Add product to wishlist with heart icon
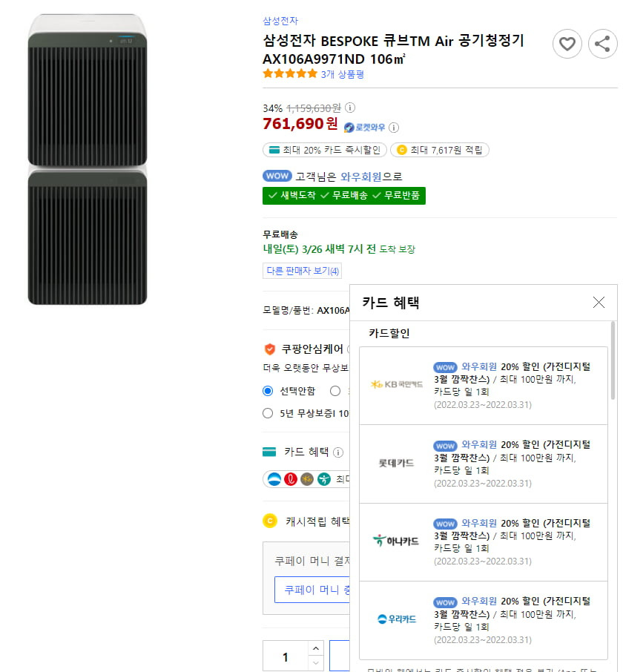Image resolution: width=623 pixels, height=672 pixels. [567, 44]
